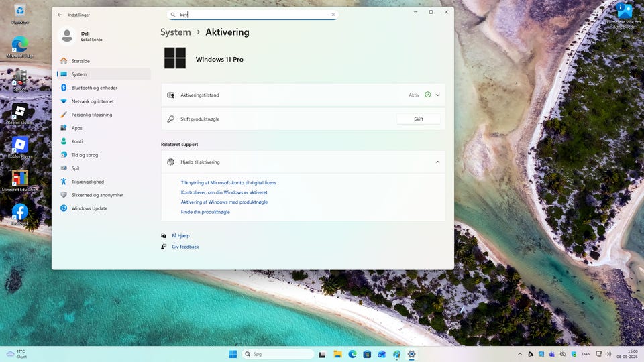The height and width of the screenshot is (362, 644).
Task: Select the Roblox Studio desktop shortcut
Action: 19,114
